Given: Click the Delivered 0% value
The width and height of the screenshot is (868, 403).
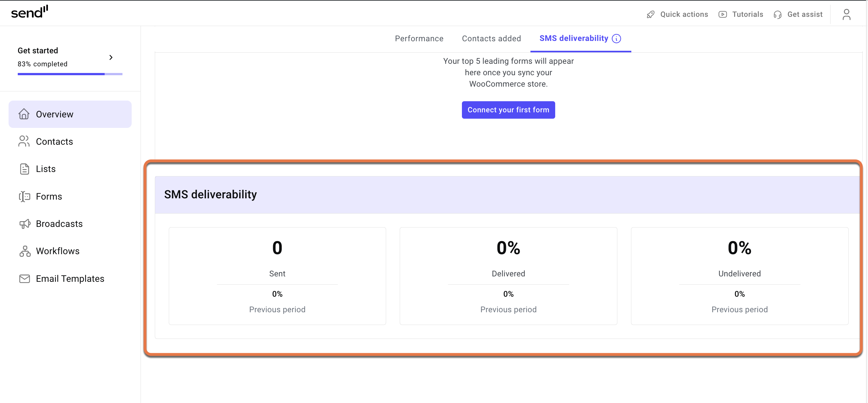Looking at the screenshot, I should tap(508, 248).
